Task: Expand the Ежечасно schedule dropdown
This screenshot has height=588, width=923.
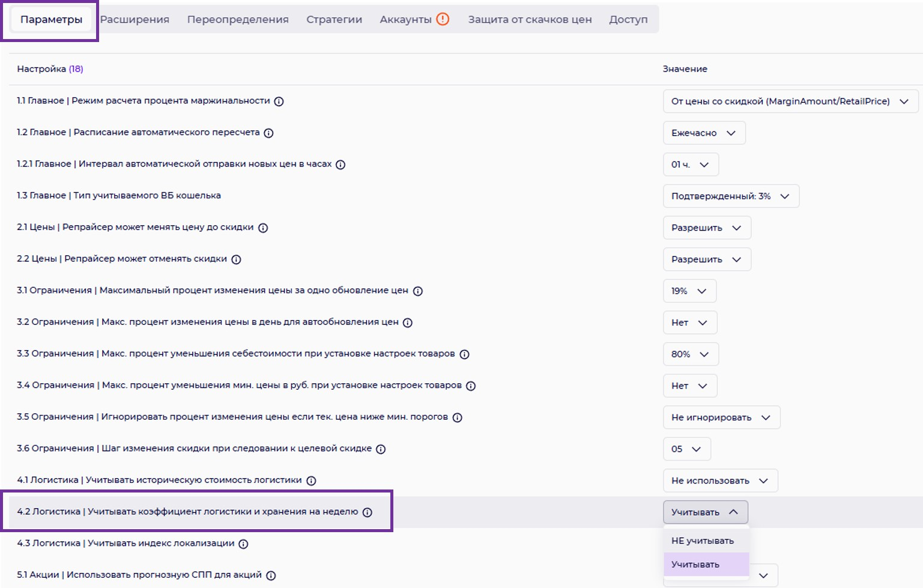Action: click(704, 133)
